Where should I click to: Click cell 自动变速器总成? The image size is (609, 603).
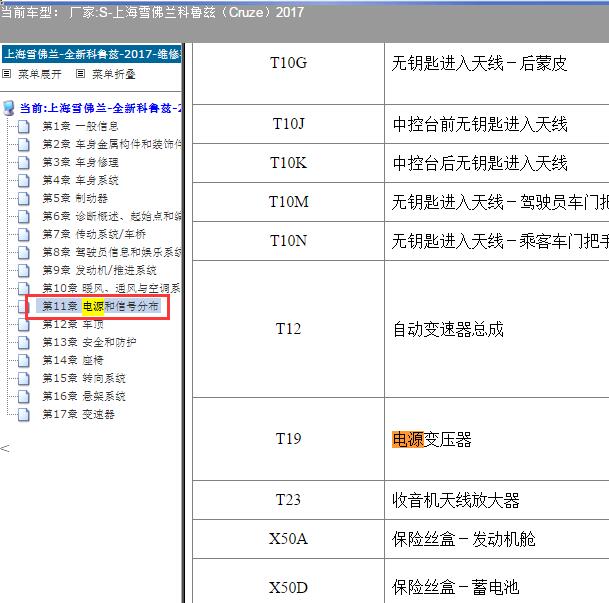pyautogui.click(x=497, y=329)
